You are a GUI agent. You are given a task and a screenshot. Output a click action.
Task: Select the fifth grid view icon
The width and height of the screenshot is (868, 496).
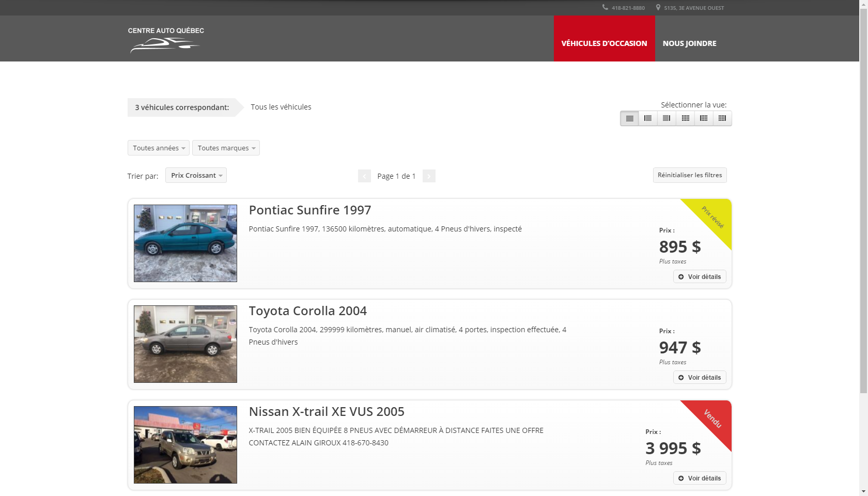tap(704, 118)
